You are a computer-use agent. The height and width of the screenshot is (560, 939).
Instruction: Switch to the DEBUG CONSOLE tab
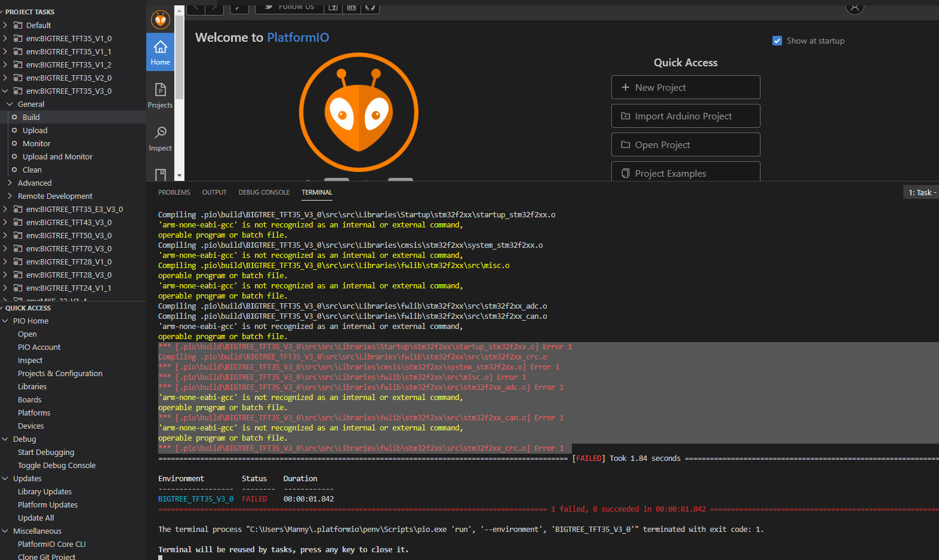click(264, 192)
